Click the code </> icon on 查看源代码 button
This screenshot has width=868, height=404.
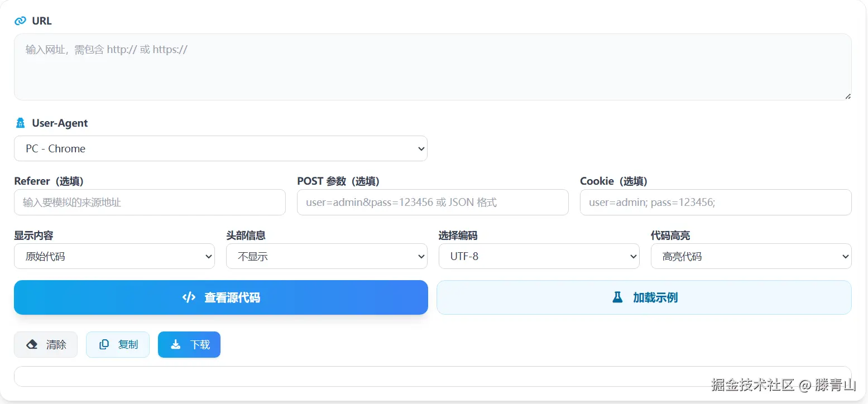pos(188,297)
